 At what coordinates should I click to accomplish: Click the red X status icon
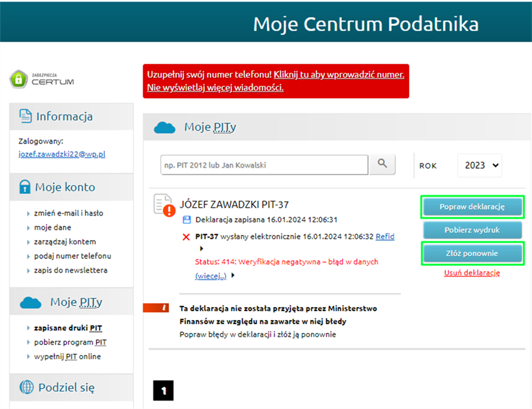click(186, 237)
